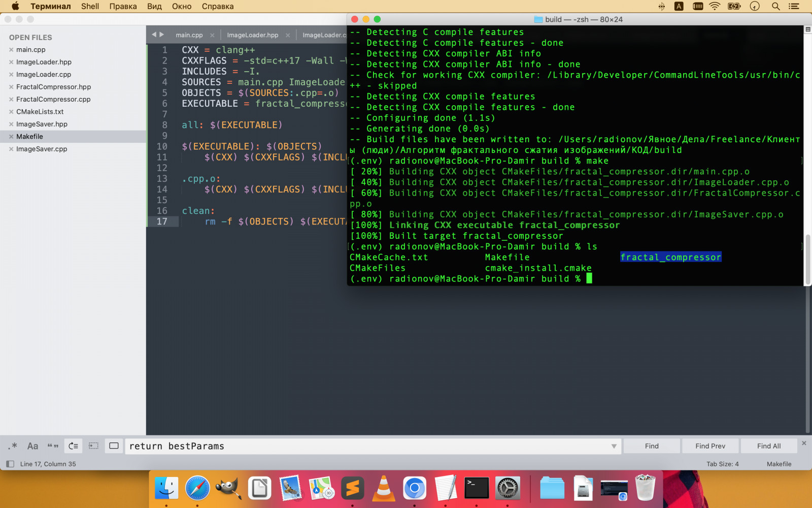The height and width of the screenshot is (508, 812).
Task: Open the Вид menu
Action: [154, 6]
